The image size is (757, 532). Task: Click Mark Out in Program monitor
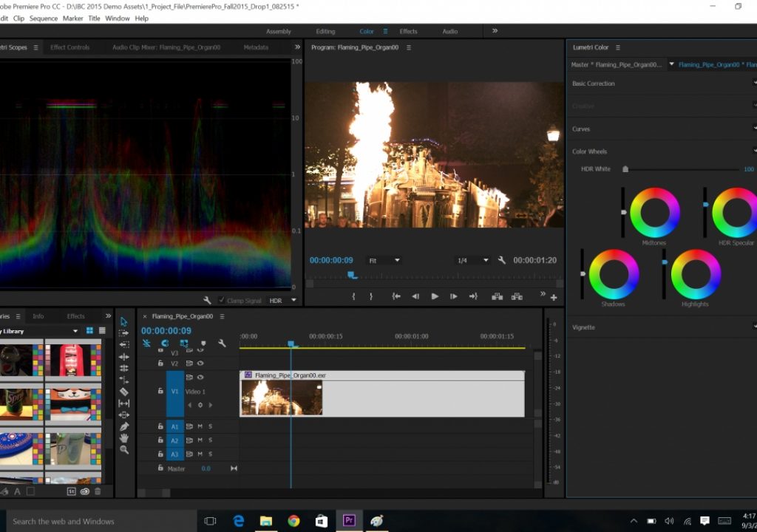click(371, 296)
